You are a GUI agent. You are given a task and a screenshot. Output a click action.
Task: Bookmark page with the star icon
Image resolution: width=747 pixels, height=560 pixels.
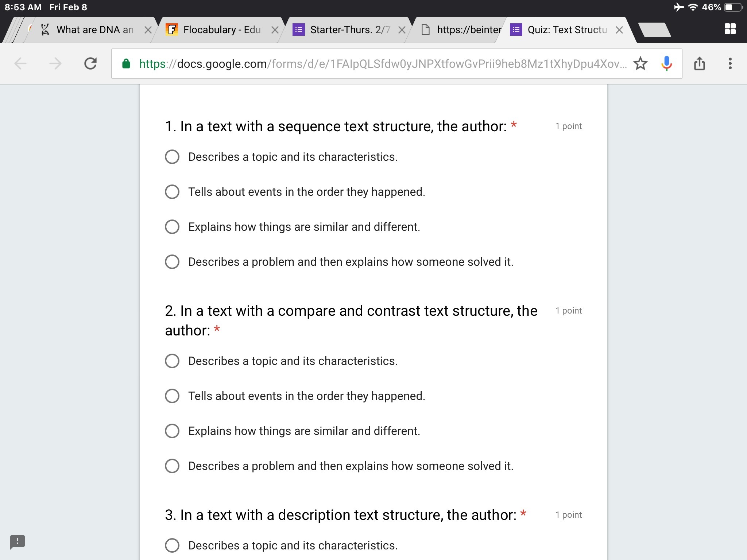tap(640, 64)
